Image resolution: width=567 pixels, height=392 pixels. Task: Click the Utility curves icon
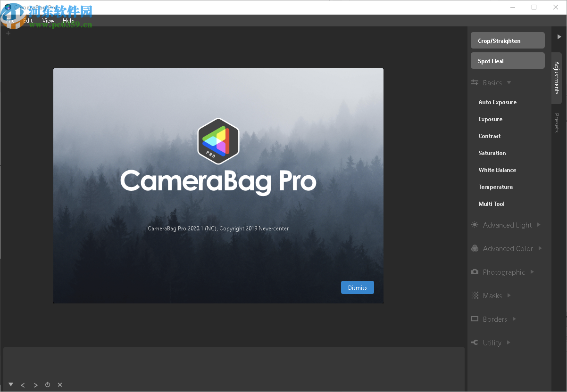[474, 343]
